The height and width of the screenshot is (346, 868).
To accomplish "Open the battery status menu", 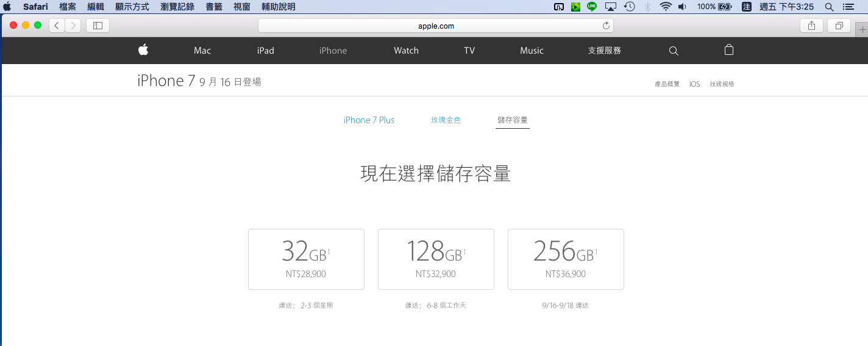I will click(724, 7).
